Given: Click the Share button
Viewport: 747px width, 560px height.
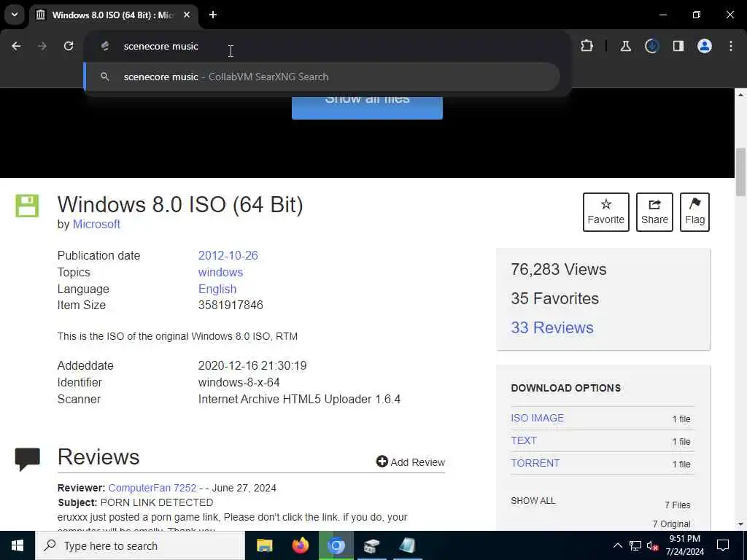Looking at the screenshot, I should (x=654, y=212).
